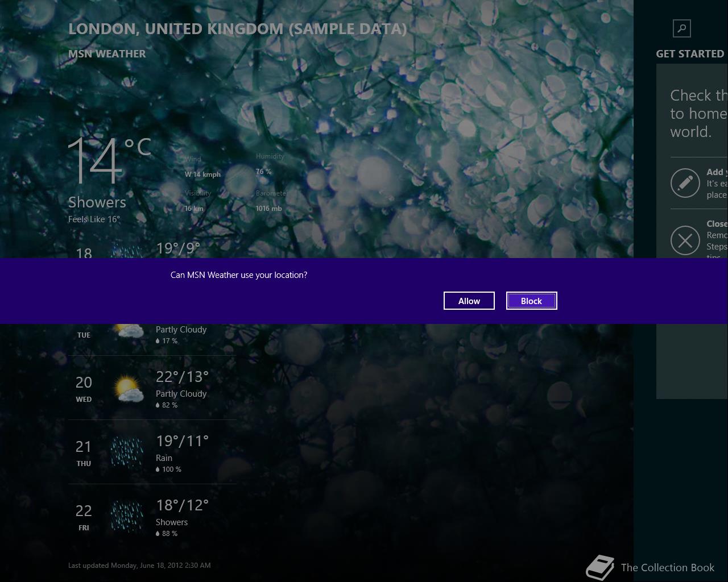Click the partly cloudy icon for Tuesday

pyautogui.click(x=128, y=332)
